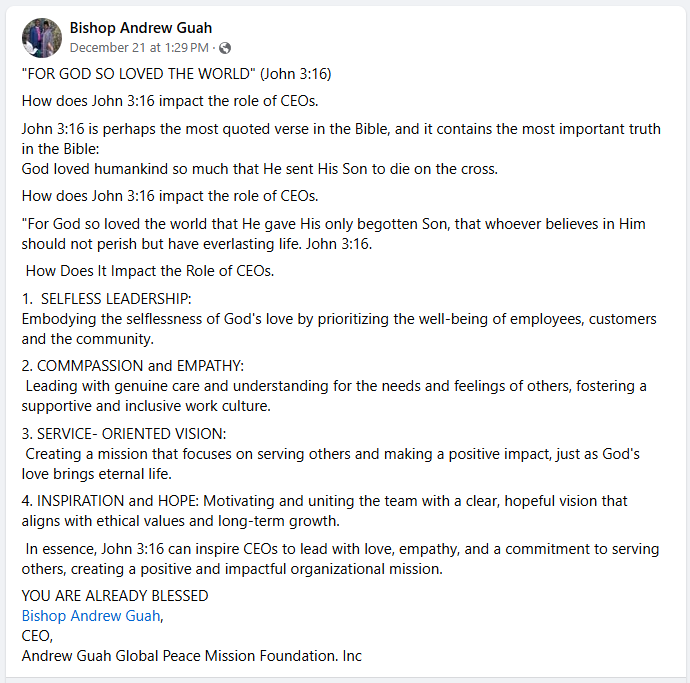
Task: Click the YOU ARE ALREADY BLESSED line
Action: coord(115,596)
